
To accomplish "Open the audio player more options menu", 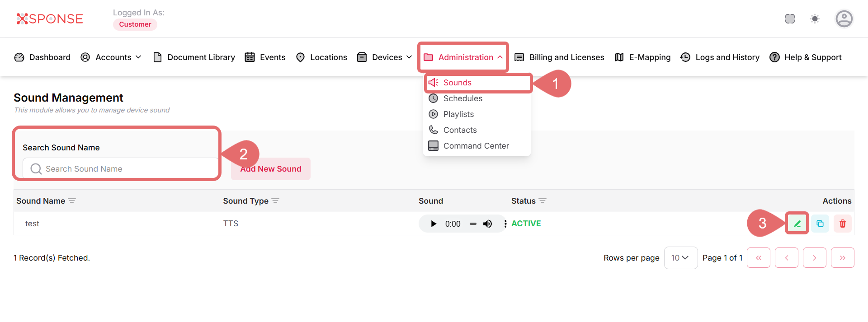I will (x=505, y=224).
